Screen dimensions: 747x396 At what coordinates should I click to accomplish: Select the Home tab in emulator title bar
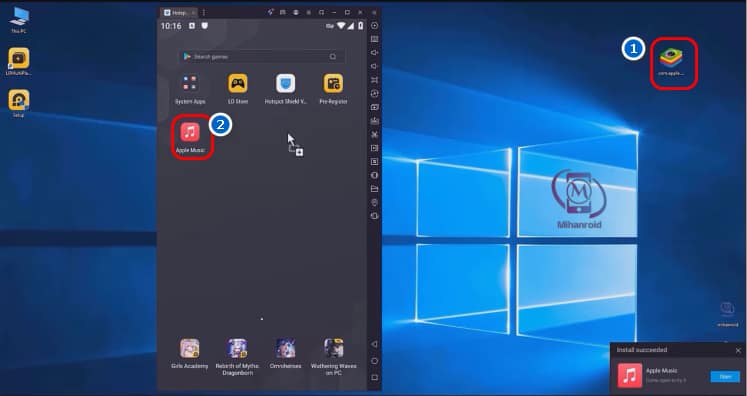pyautogui.click(x=179, y=12)
